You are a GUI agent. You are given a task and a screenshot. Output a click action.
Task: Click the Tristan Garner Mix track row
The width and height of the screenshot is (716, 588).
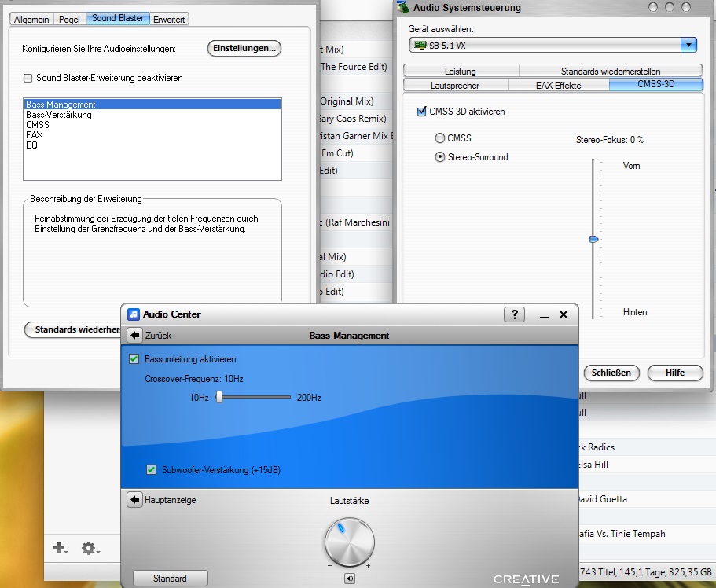click(356, 136)
